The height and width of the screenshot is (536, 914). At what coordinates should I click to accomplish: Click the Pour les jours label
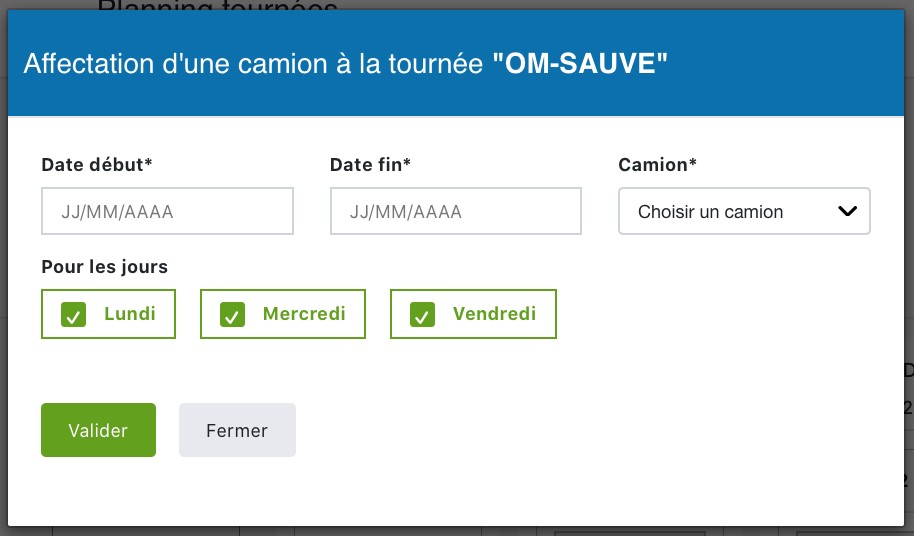click(x=105, y=267)
